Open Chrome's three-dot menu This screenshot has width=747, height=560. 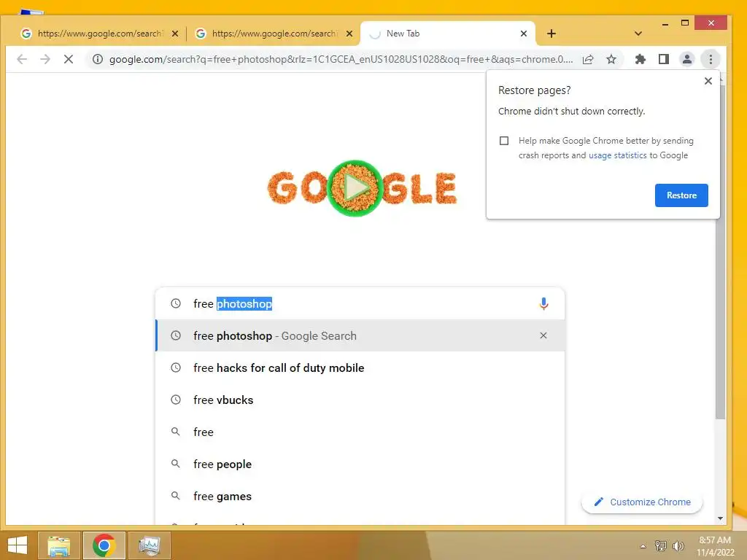[x=711, y=59]
